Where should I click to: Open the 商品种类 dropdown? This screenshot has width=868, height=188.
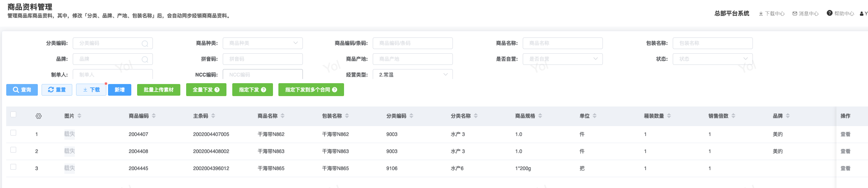point(262,43)
